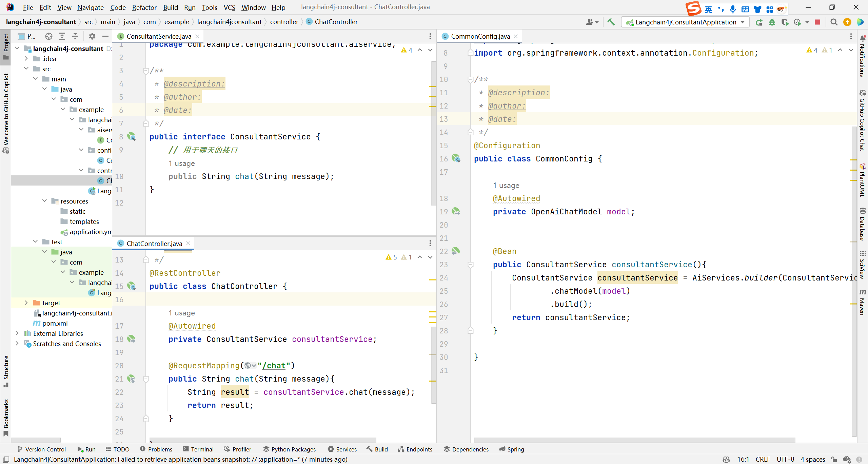
Task: Click the Build project hammer icon
Action: pos(611,22)
